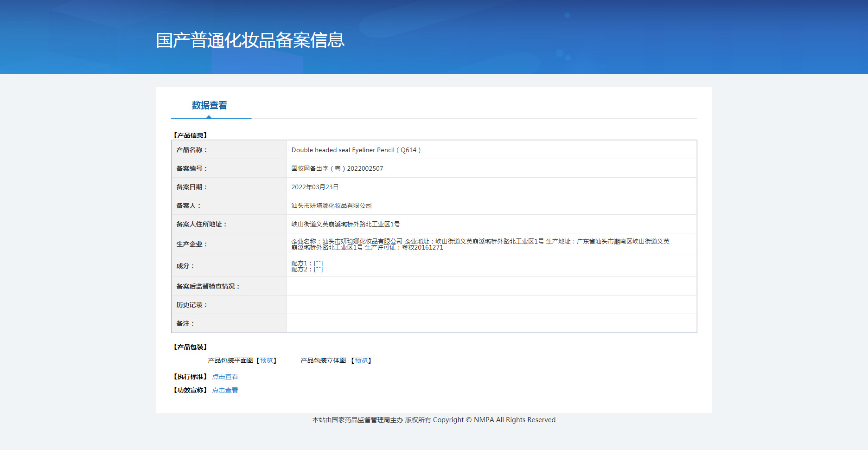This screenshot has width=868, height=450.
Task: Switch to the 数据查看 tab
Action: pos(210,106)
